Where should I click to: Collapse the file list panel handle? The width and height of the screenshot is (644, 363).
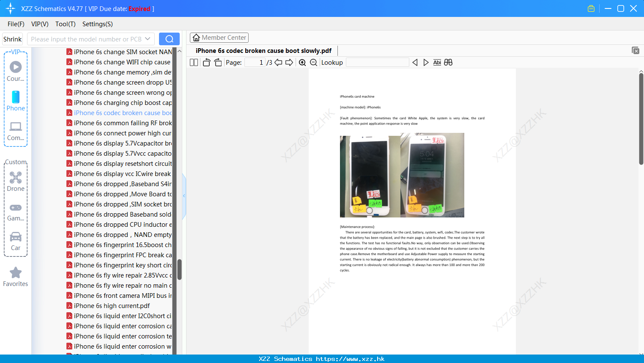[x=184, y=196]
